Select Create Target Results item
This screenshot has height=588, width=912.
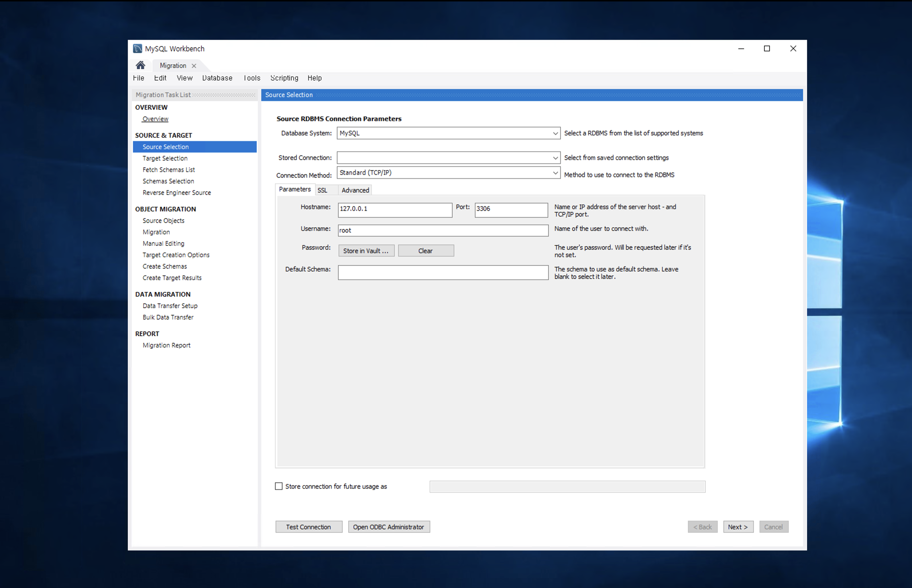click(x=172, y=278)
